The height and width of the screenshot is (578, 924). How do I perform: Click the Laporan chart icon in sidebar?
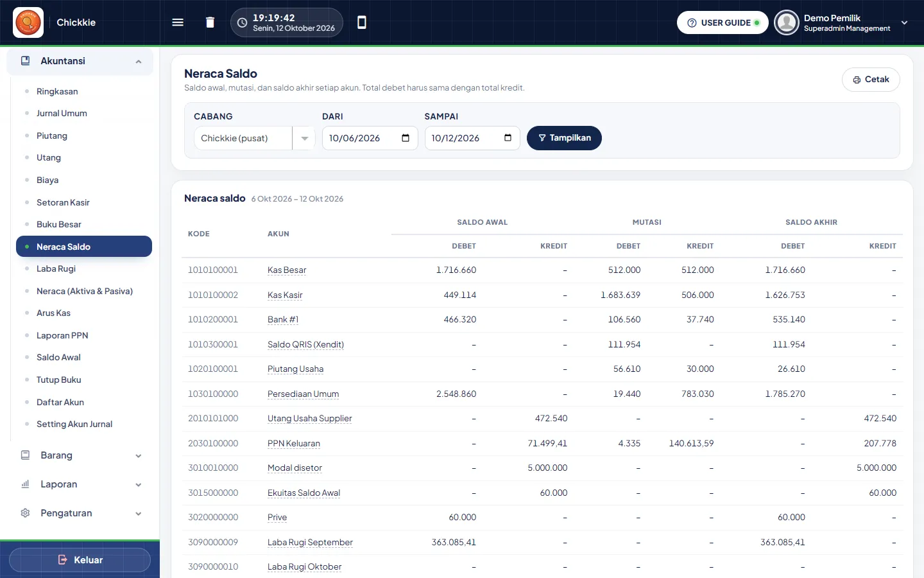(x=26, y=484)
